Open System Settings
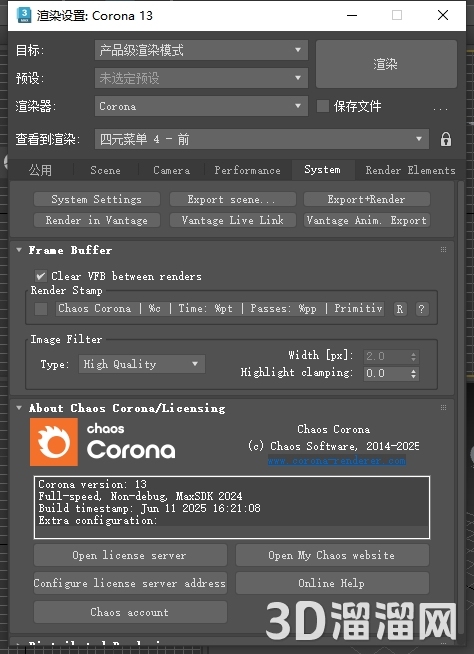The width and height of the screenshot is (474, 654). [97, 199]
